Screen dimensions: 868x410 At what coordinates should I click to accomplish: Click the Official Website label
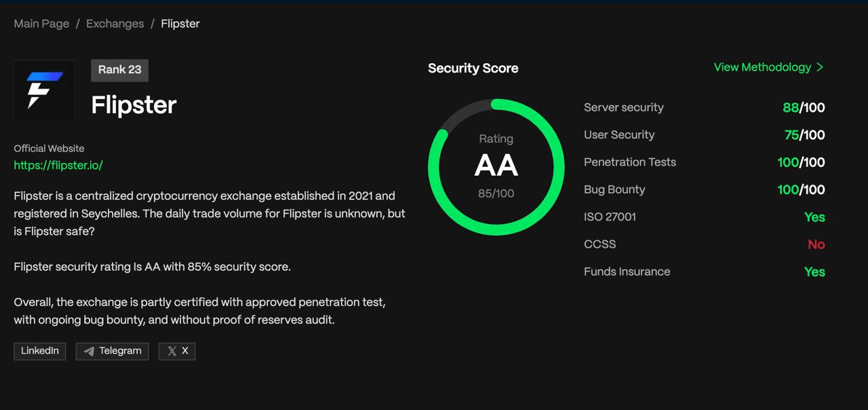coord(49,148)
